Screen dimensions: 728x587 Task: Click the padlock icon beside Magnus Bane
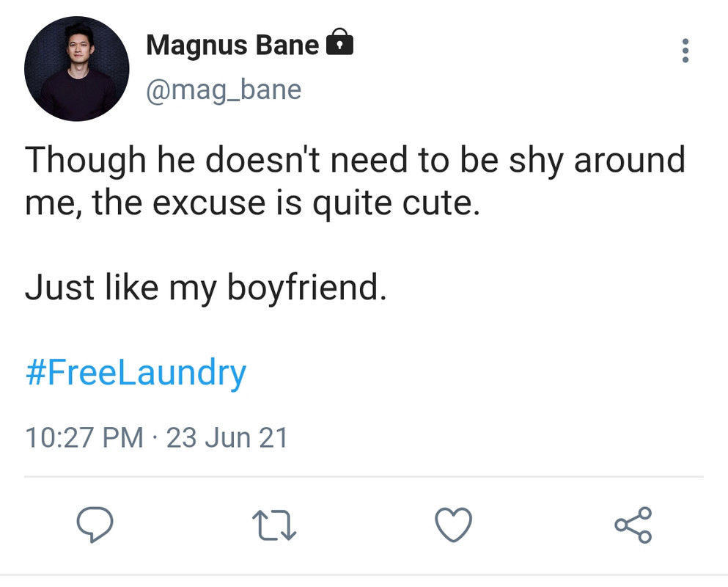339,43
